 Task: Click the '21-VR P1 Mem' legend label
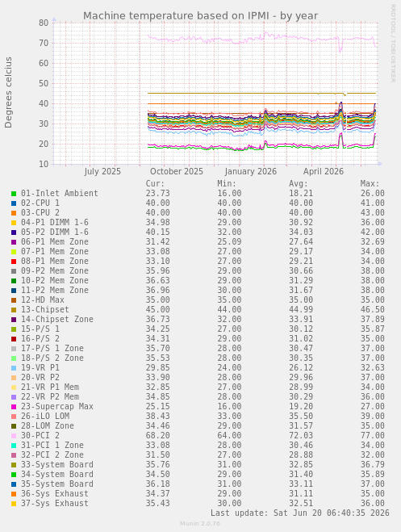(50, 387)
